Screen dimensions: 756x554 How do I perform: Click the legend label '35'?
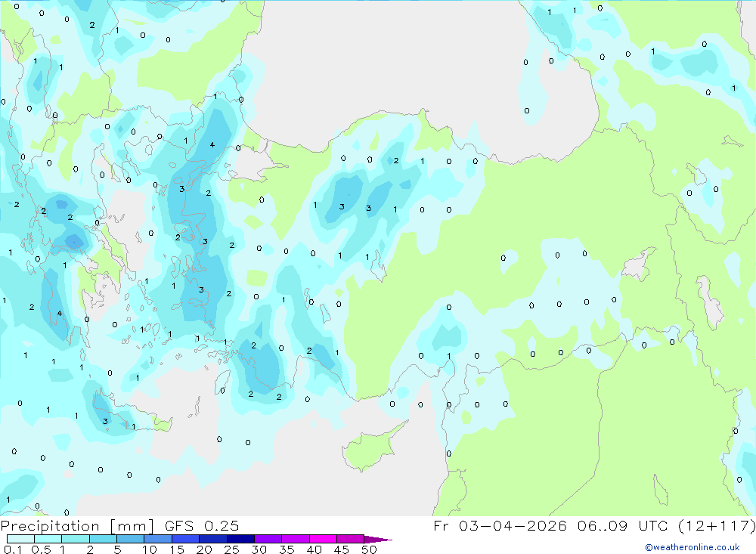pos(287,549)
